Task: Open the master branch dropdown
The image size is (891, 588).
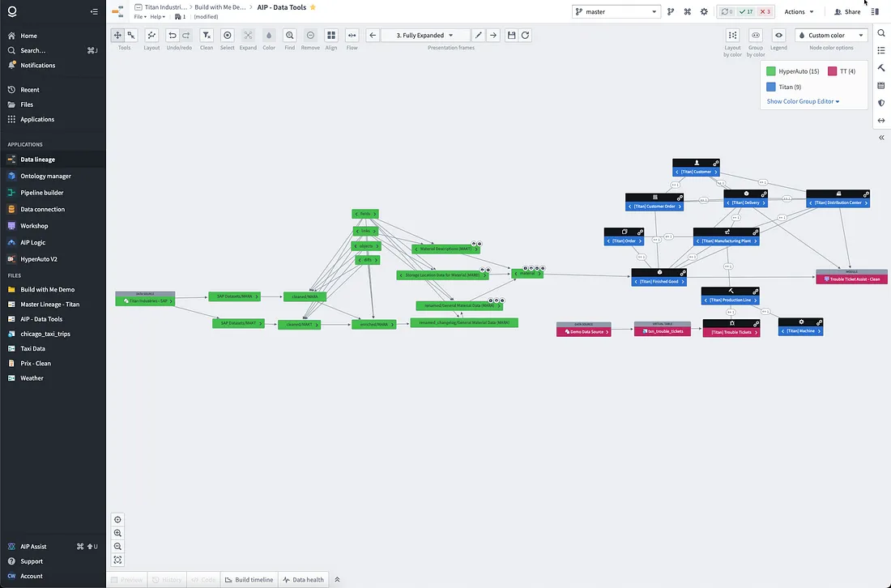Action: pyautogui.click(x=616, y=12)
